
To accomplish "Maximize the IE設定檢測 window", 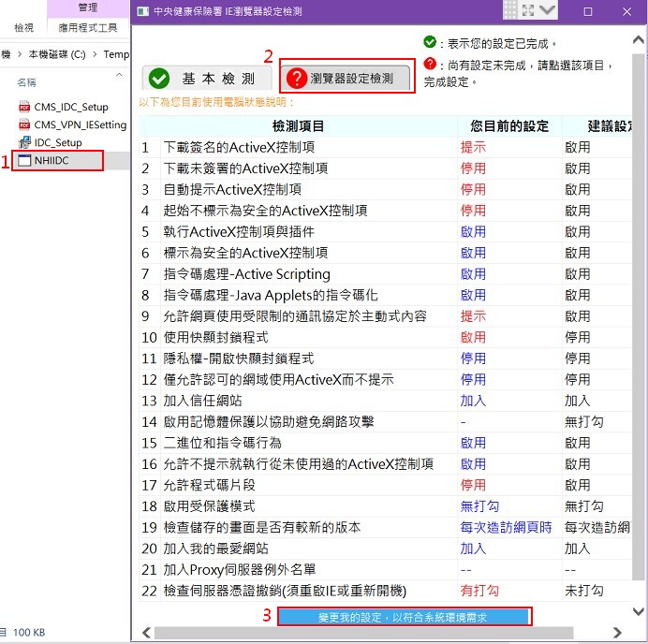I will click(x=587, y=11).
